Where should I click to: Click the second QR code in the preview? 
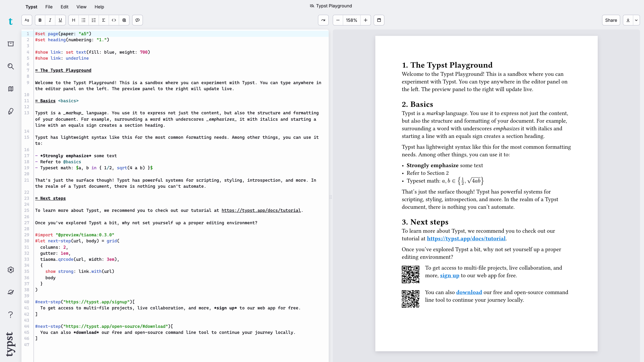pyautogui.click(x=411, y=299)
